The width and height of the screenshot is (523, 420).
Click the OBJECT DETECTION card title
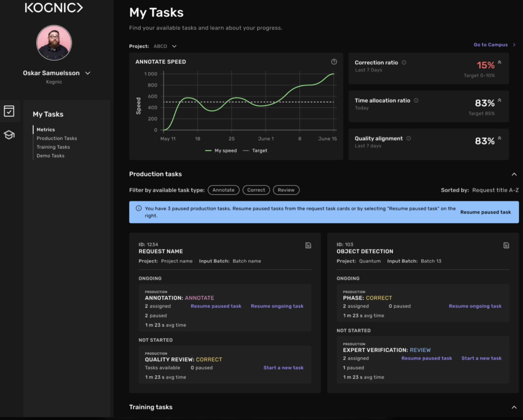tap(365, 251)
